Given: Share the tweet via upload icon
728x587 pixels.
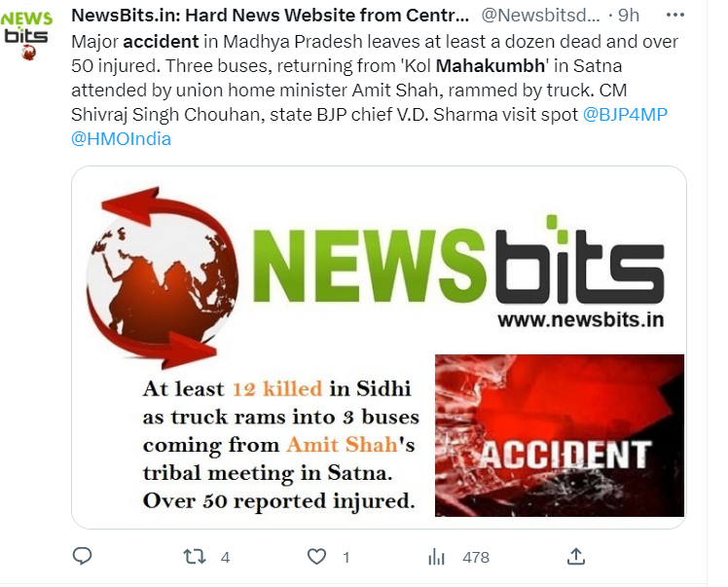Looking at the screenshot, I should (576, 556).
